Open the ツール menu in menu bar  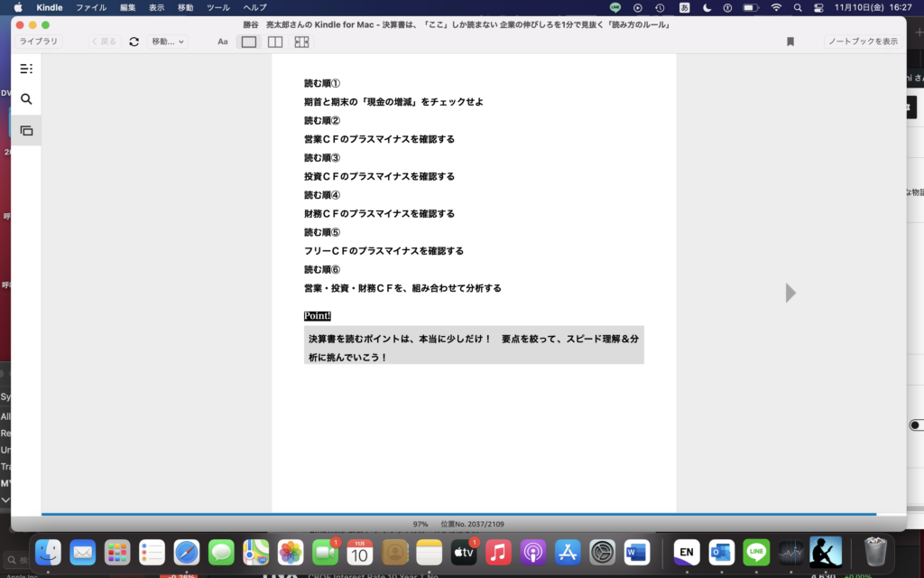coord(217,7)
